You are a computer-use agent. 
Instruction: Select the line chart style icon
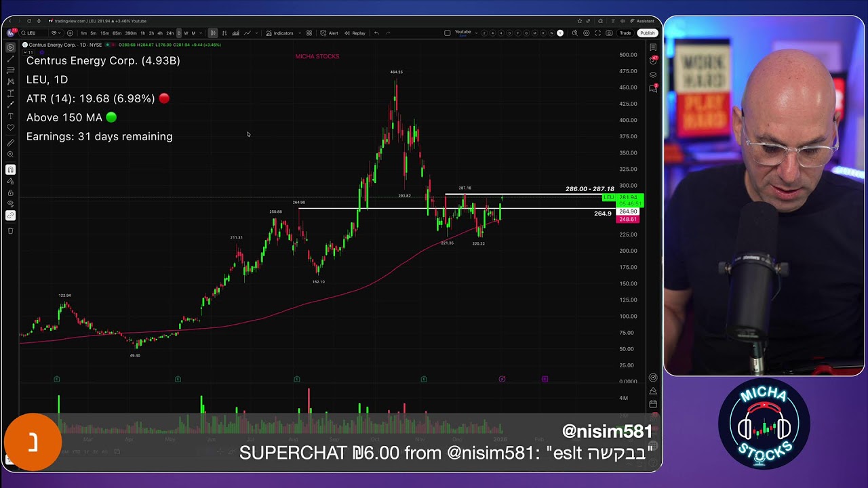[x=247, y=33]
